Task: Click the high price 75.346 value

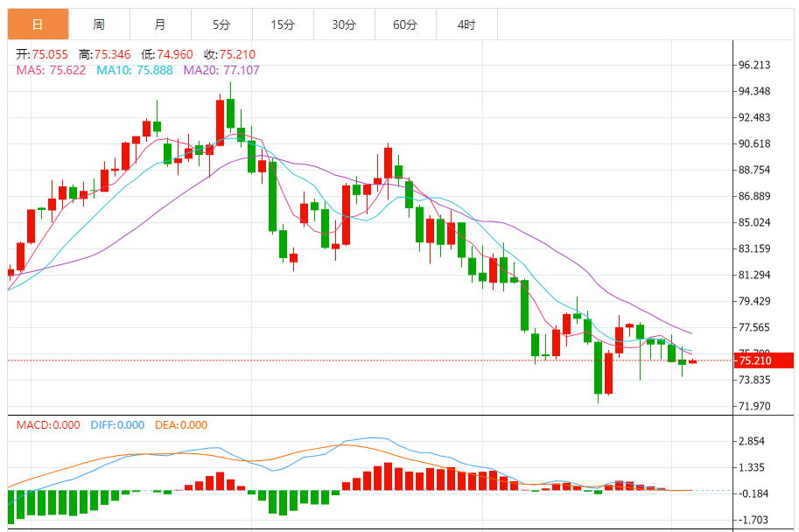Action: (113, 54)
